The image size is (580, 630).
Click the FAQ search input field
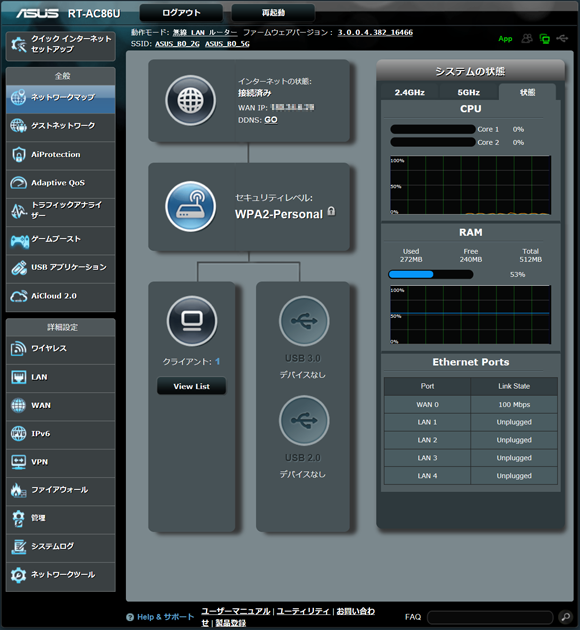pos(490,617)
